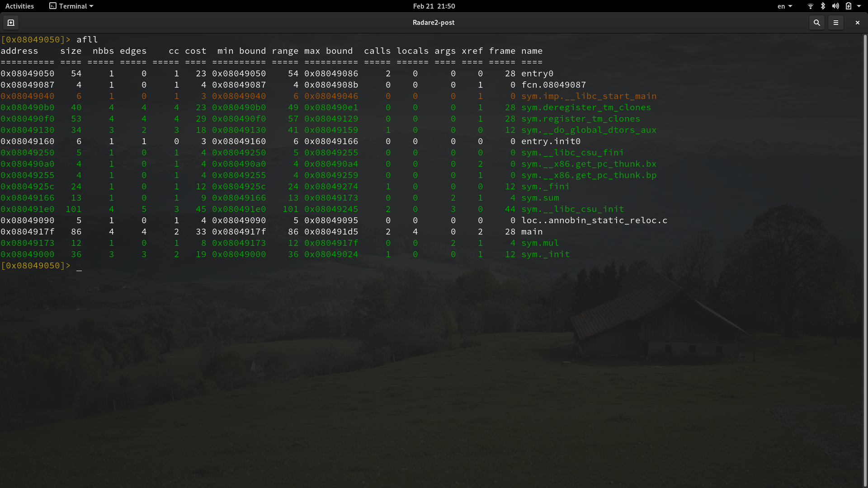Select the main function name in output
Screen dimensions: 868x488
532,231
